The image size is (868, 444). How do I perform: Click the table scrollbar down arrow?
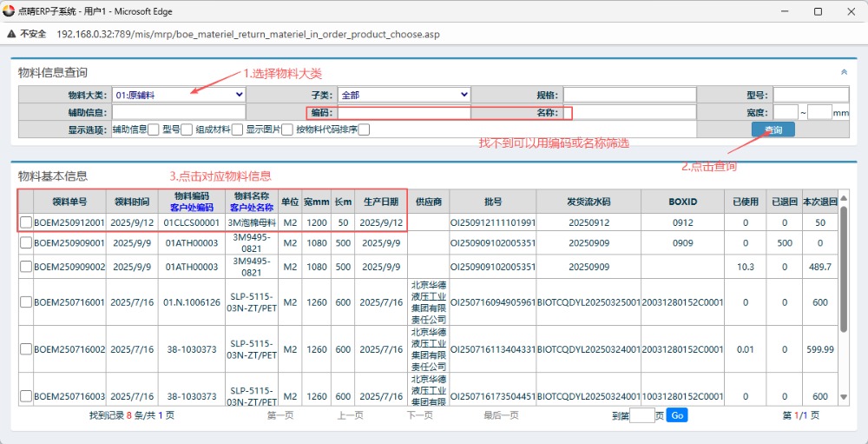pyautogui.click(x=845, y=397)
